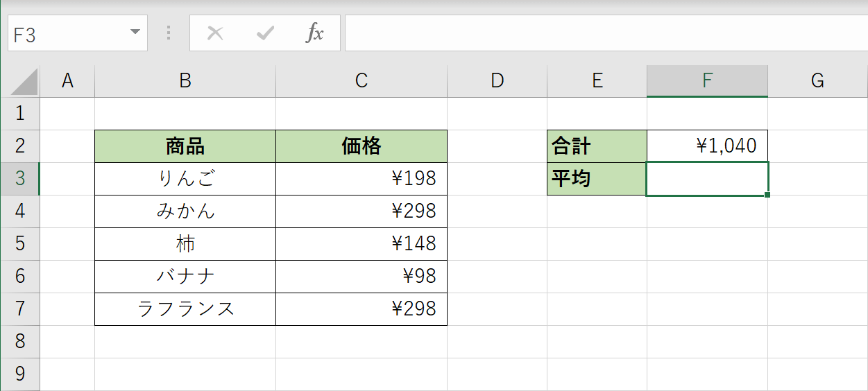
Task: Click the 価格 header cell
Action: [x=361, y=146]
